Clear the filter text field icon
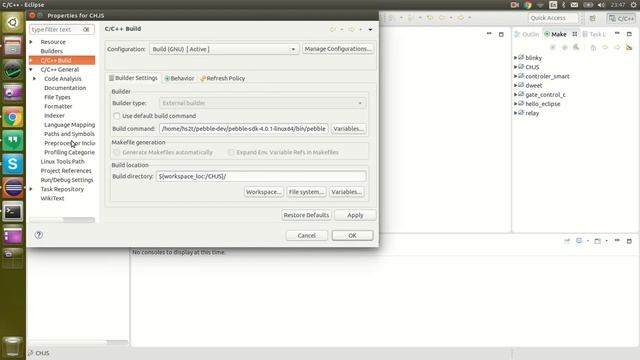 (x=86, y=29)
